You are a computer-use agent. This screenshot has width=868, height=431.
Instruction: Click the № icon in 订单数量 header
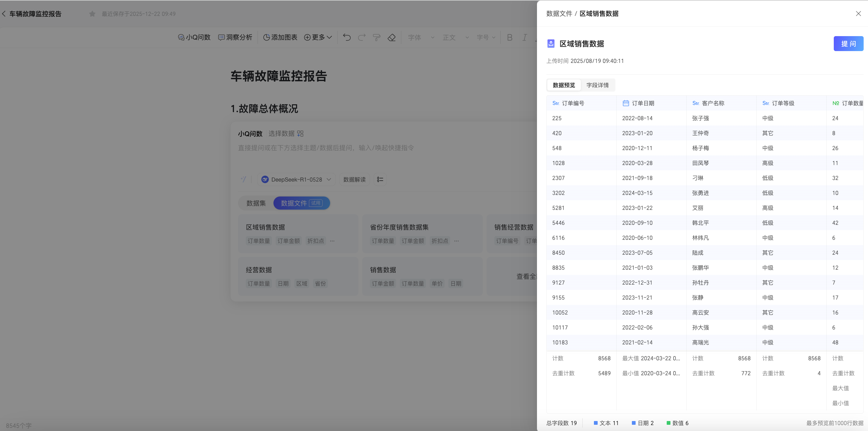pos(836,103)
